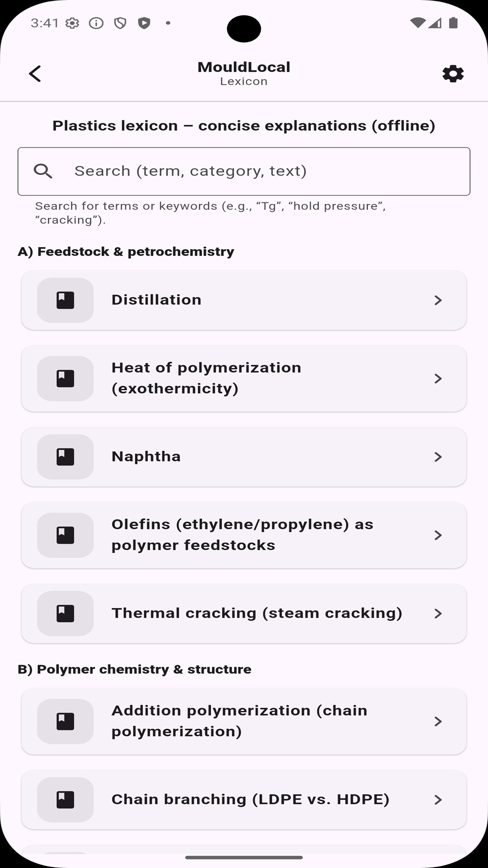Viewport: 488px width, 868px height.
Task: Tap the book icon beside Chain branching
Action: point(65,800)
